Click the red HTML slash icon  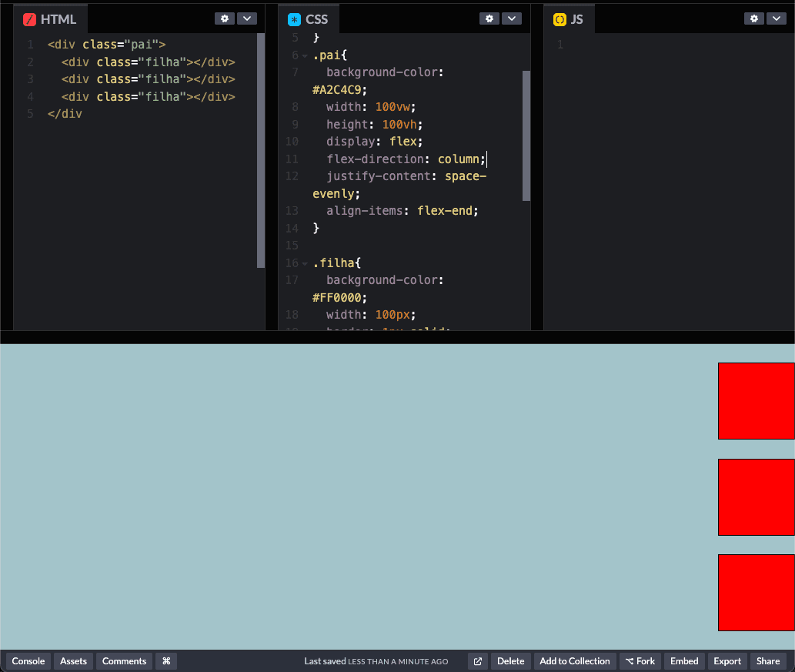pyautogui.click(x=30, y=19)
